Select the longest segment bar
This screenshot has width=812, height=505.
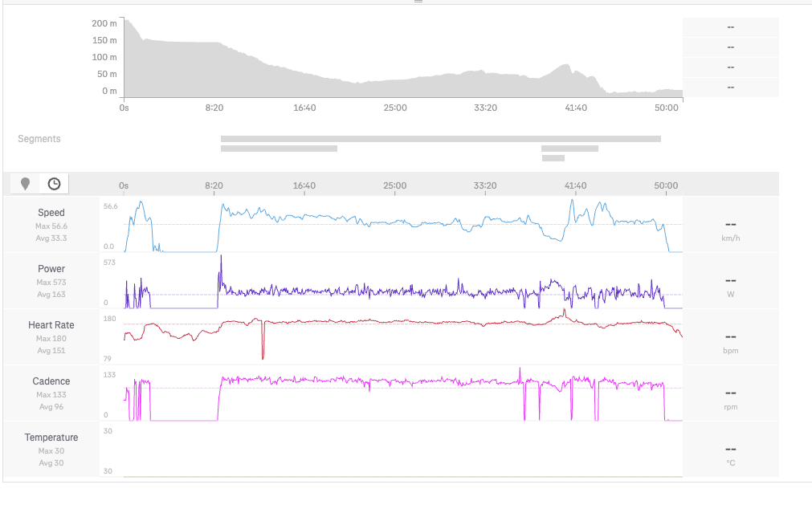point(440,139)
